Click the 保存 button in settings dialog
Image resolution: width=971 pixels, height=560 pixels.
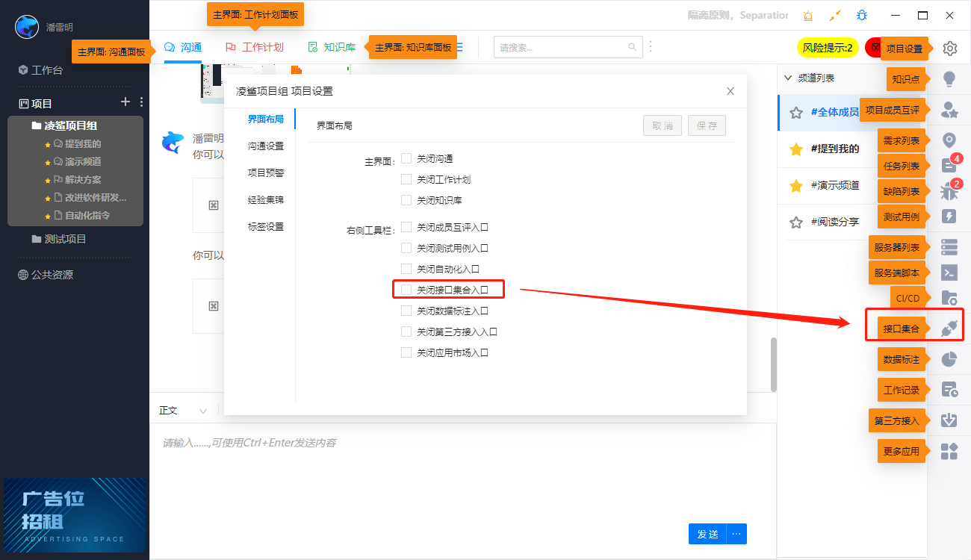pyautogui.click(x=707, y=125)
